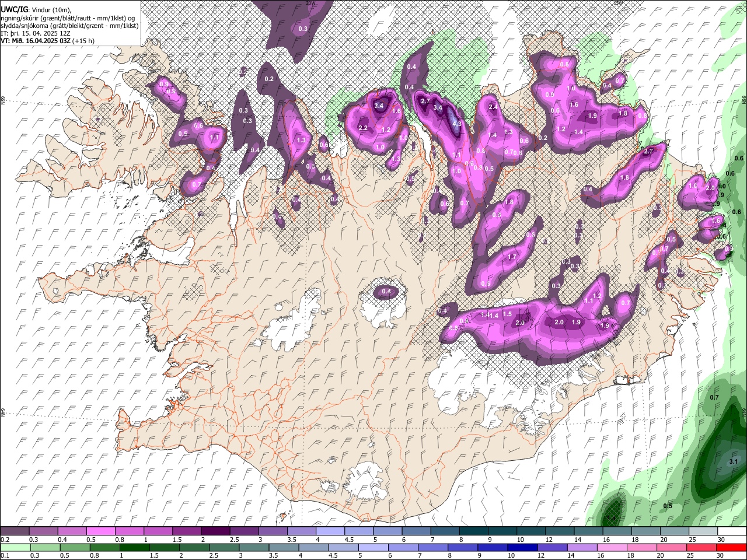Screen dimensions: 747x560
Task: Click the bright pink 0.5–0.8 snow legend swatch
Action: click(100, 531)
